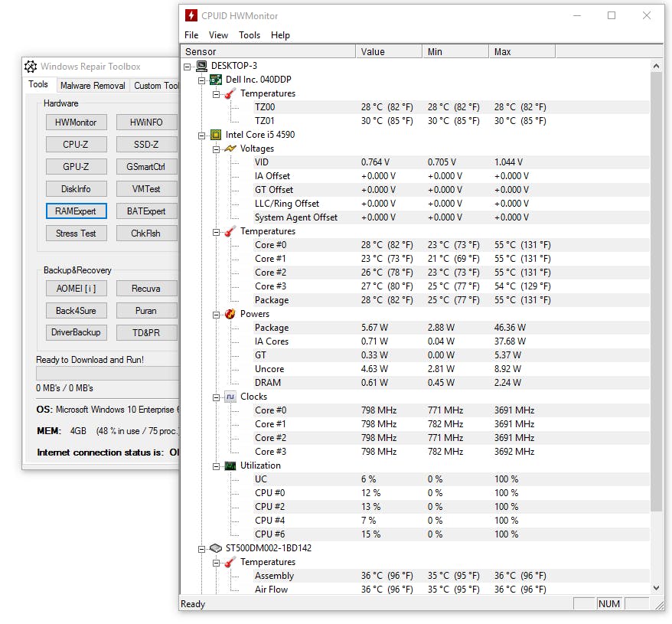Launch HWiNFO from Repair Toolbox
The image size is (672, 624).
click(x=146, y=123)
